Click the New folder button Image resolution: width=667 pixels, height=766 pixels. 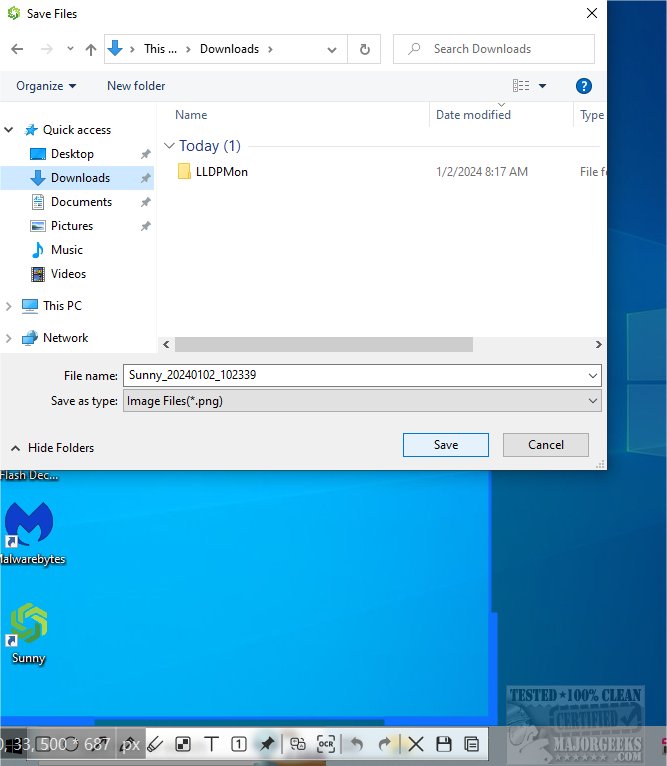(x=136, y=86)
